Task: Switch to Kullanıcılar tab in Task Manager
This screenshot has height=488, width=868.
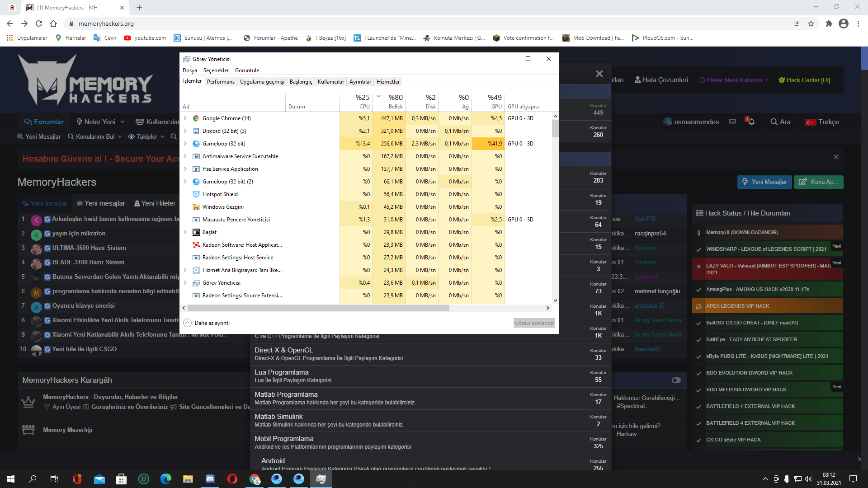Action: [x=331, y=82]
